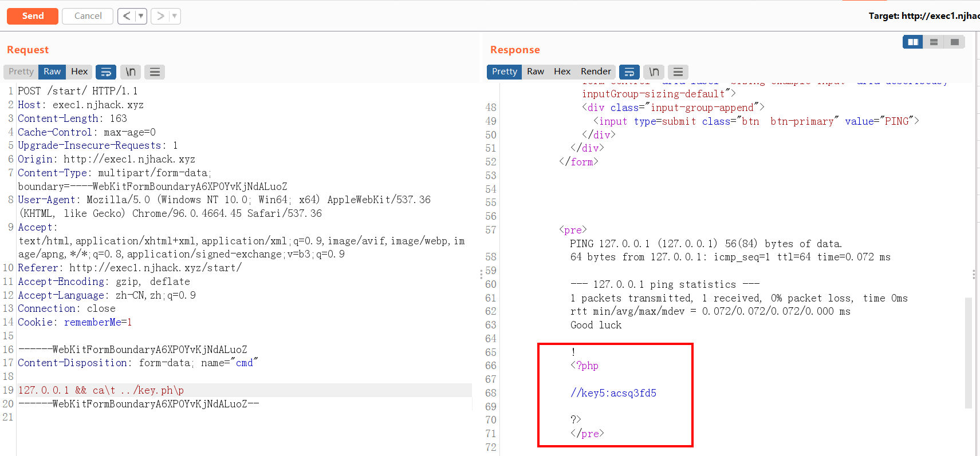Click the 'User-Agent: Mozilla/5.0' header line
Image resolution: width=980 pixels, height=456 pixels.
click(x=224, y=200)
